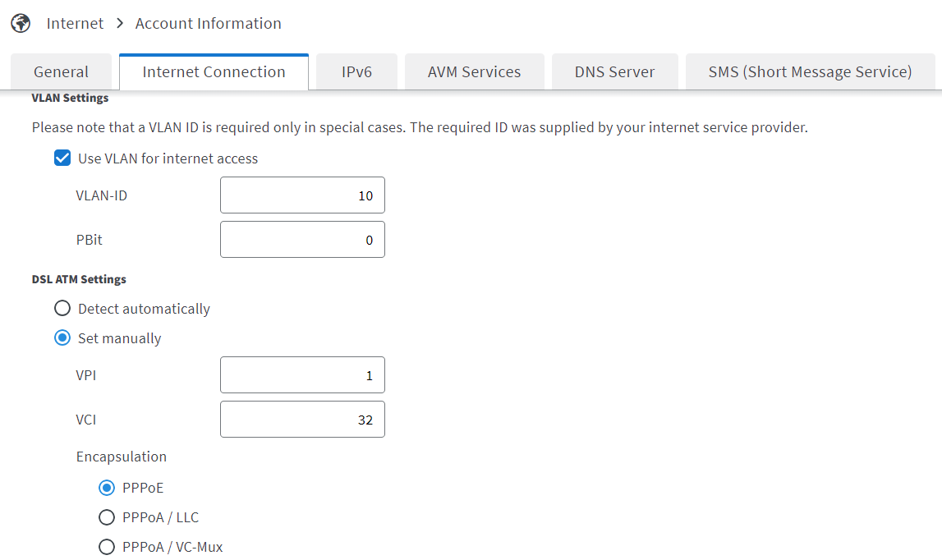Viewport: 942px width, 560px height.
Task: Switch to the General tab
Action: (62, 72)
